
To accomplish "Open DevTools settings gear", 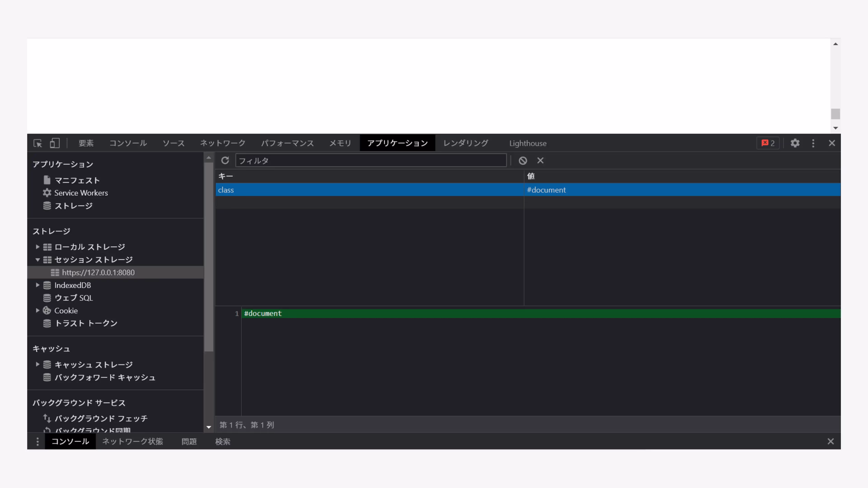I will coord(795,143).
